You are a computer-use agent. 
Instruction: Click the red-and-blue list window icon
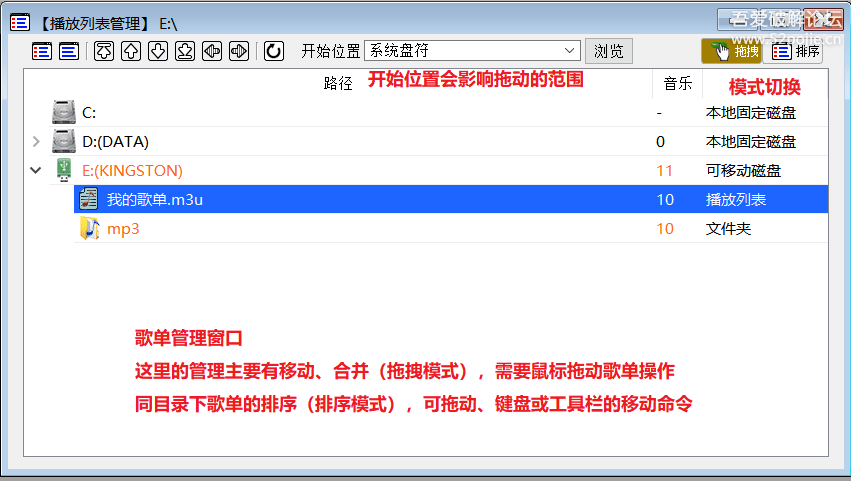point(42,51)
